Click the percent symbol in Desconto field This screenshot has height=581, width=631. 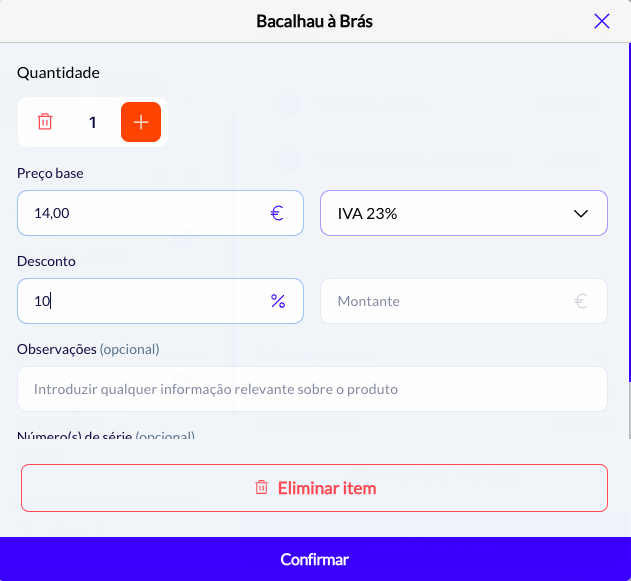coord(278,301)
